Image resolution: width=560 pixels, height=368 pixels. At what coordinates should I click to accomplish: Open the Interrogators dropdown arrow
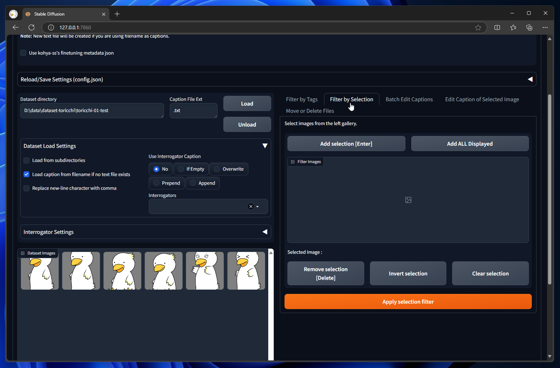pos(258,207)
